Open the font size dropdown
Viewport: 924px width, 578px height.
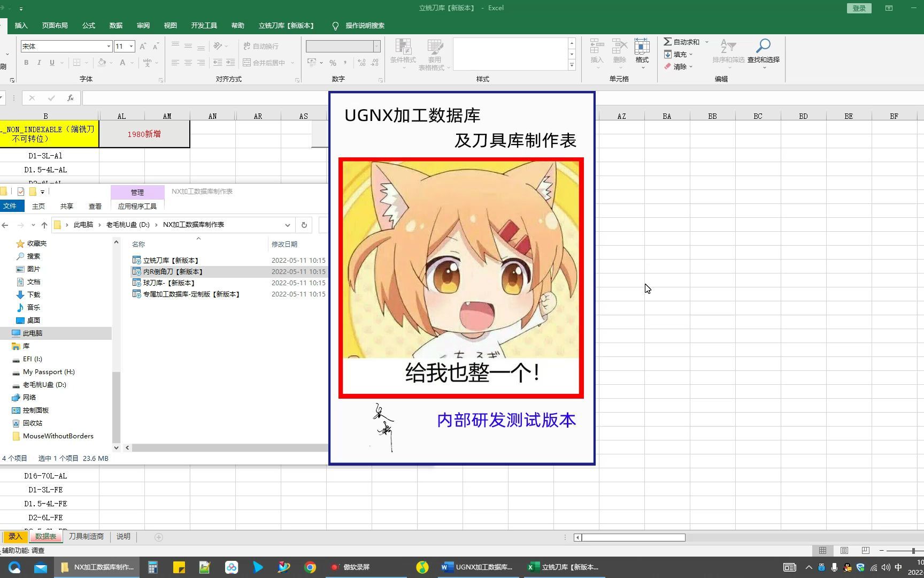[x=131, y=47]
